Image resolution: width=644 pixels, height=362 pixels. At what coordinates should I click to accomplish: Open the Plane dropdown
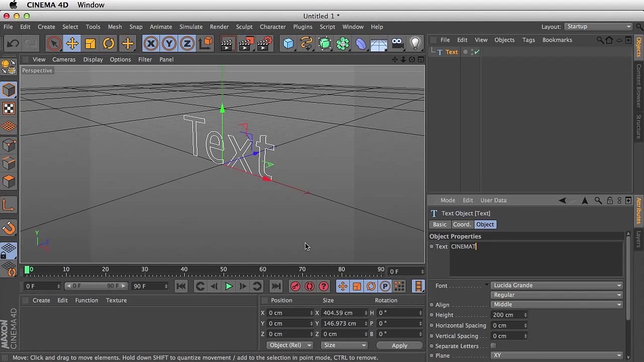pyautogui.click(x=557, y=355)
